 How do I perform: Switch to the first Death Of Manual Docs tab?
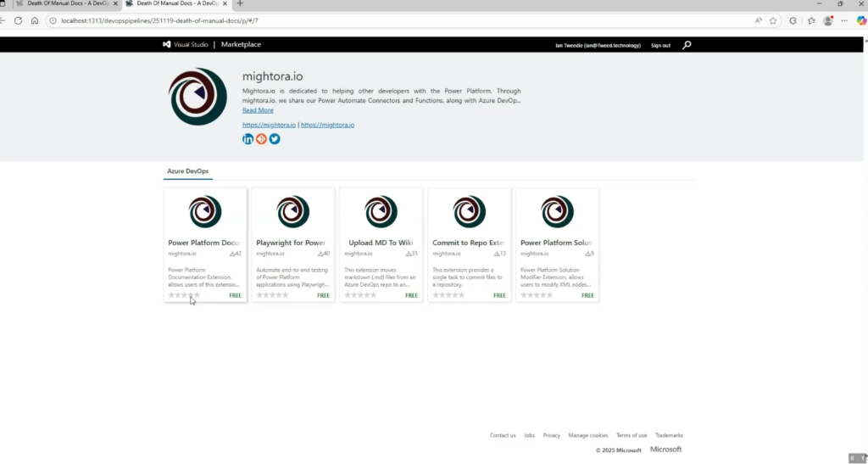[66, 3]
